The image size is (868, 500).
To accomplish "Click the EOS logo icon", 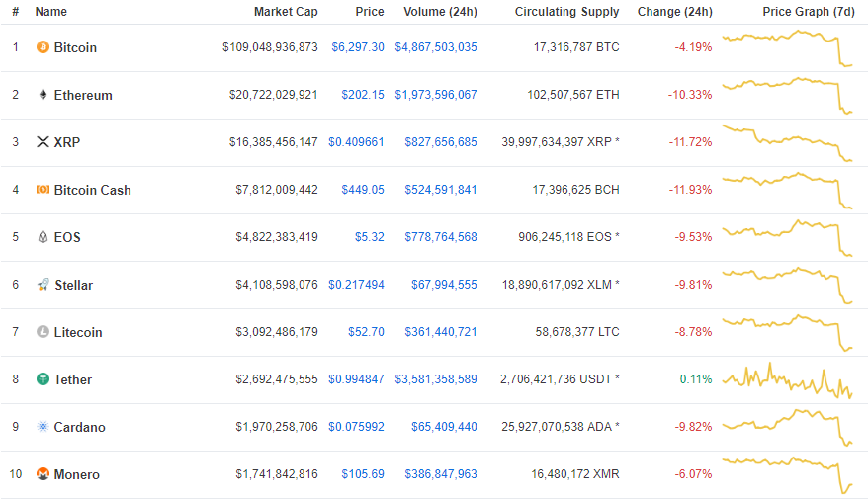I will coord(43,237).
